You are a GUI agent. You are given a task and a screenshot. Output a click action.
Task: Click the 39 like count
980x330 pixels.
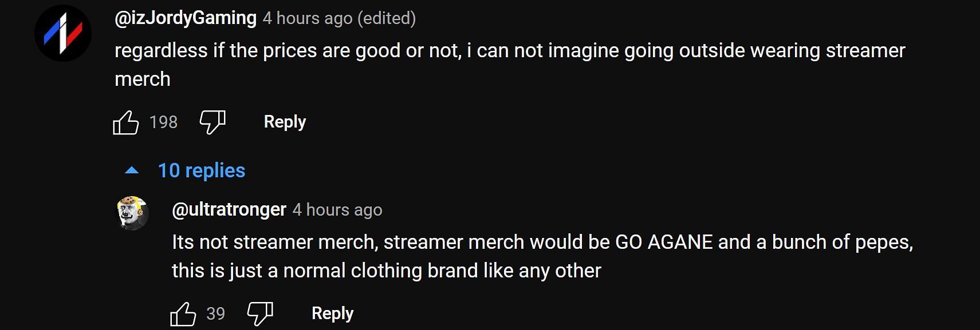coord(215,313)
